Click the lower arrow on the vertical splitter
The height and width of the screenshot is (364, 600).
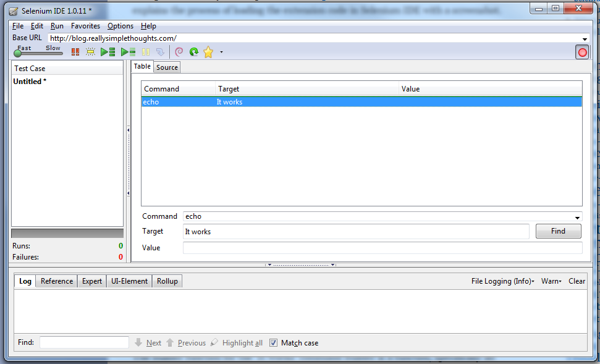coord(128,193)
